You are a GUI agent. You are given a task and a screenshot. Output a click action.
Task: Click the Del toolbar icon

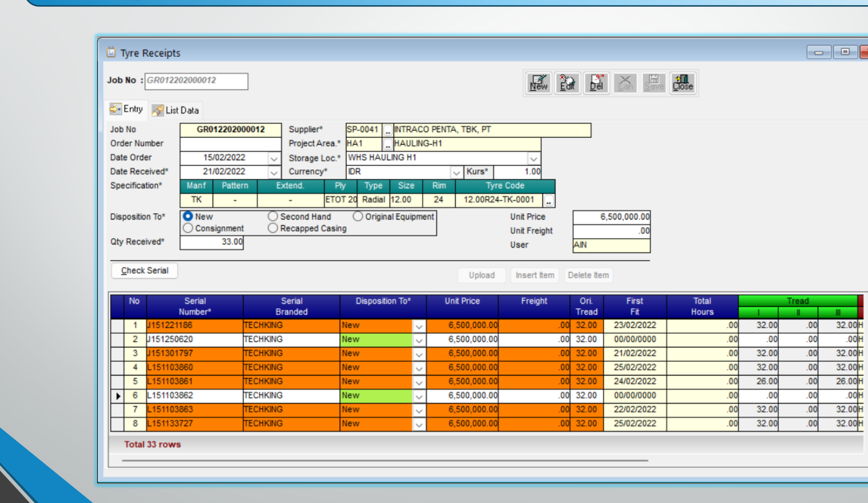[597, 83]
